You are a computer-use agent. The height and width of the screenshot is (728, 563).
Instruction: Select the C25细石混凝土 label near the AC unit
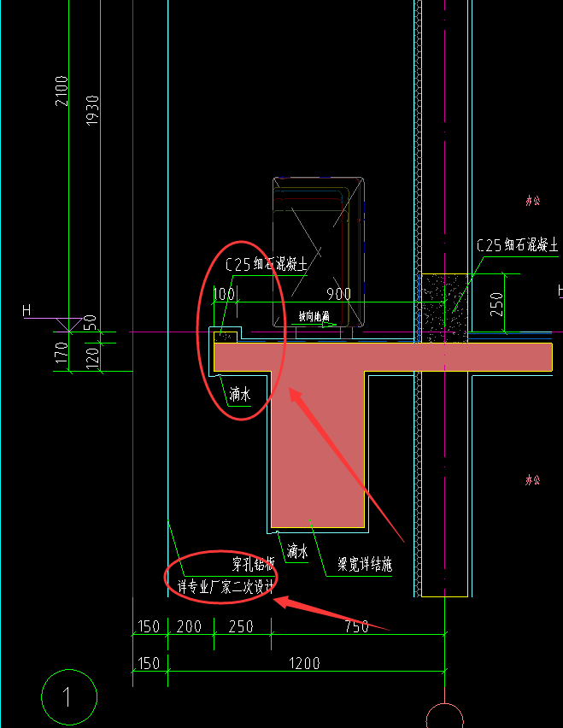click(266, 264)
